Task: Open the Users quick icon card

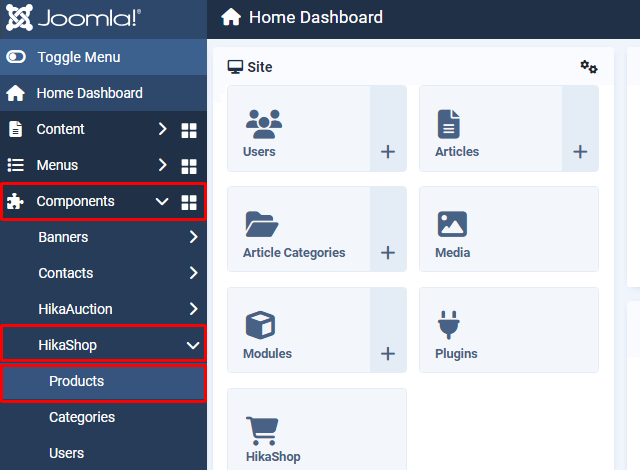Action: point(299,129)
